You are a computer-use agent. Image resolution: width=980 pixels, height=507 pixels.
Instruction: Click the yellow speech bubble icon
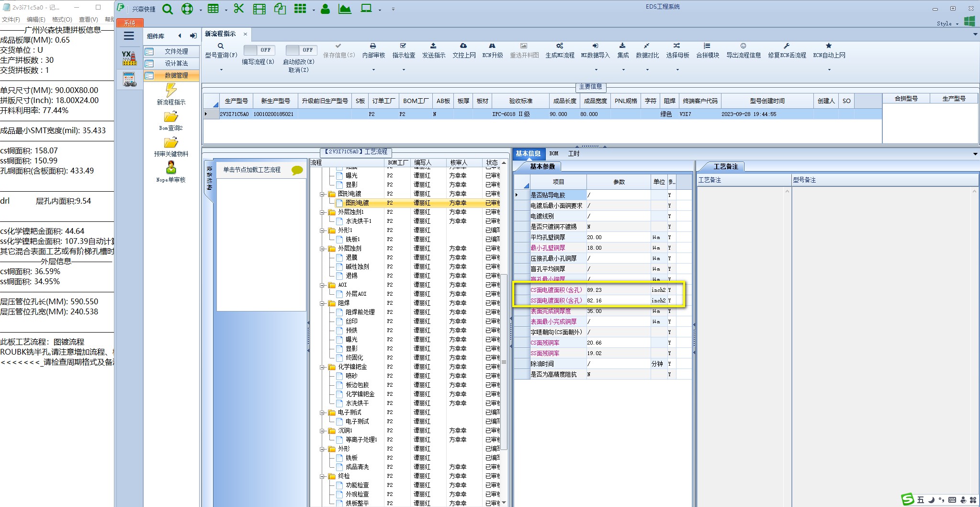(297, 170)
